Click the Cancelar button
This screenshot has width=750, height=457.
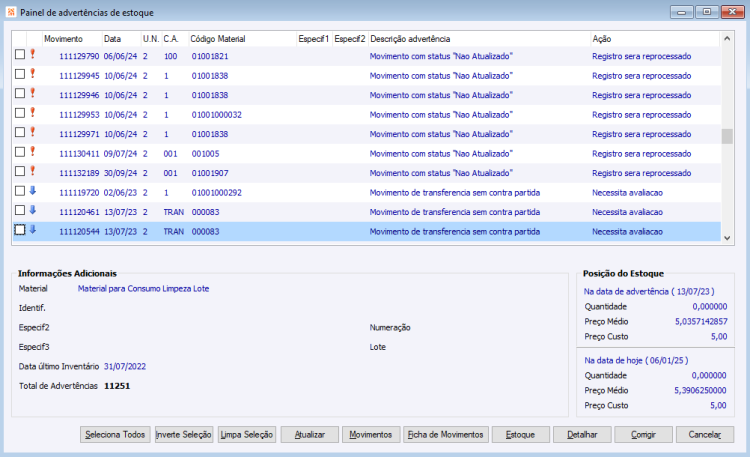[x=705, y=435]
